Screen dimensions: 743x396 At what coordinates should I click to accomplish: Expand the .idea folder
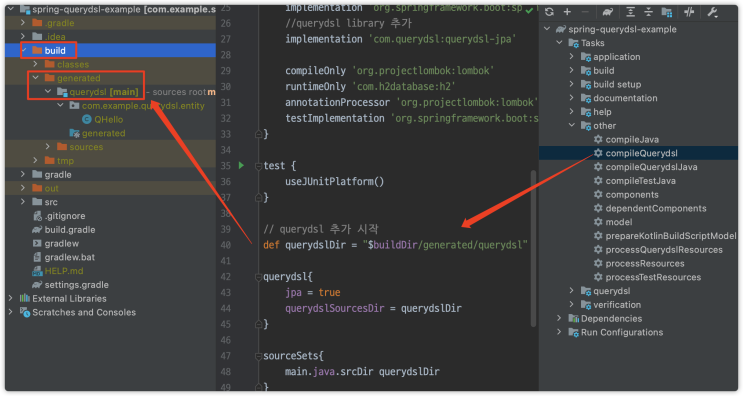(x=23, y=36)
